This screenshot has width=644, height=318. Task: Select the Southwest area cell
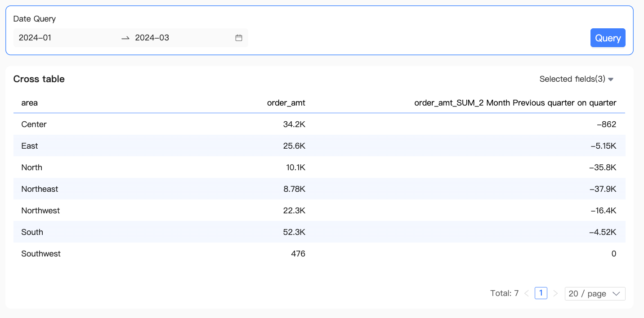41,254
